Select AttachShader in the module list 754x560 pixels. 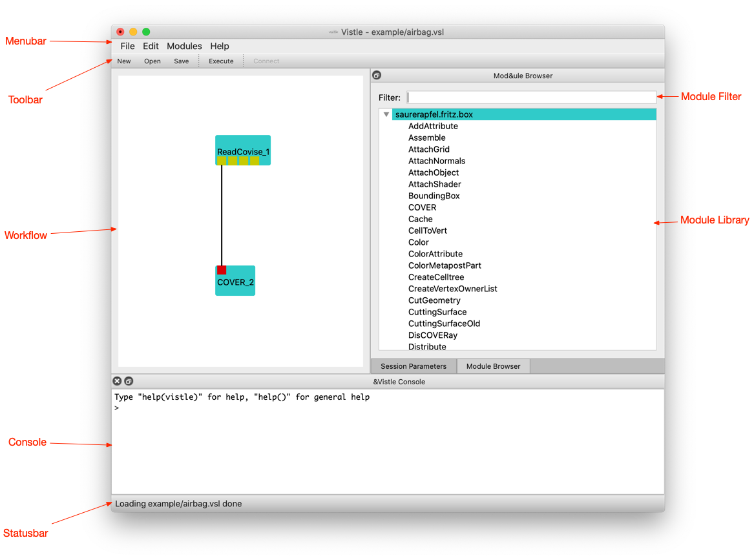click(434, 184)
